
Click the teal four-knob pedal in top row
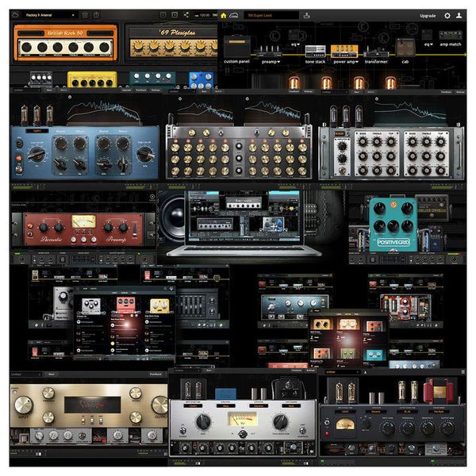pos(152,79)
